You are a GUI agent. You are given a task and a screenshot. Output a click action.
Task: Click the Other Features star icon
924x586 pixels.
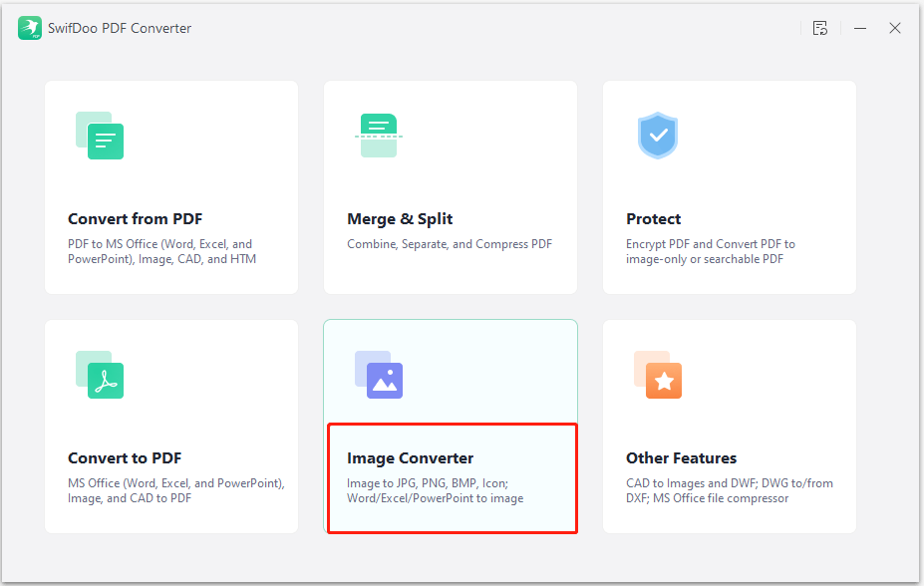click(x=658, y=375)
